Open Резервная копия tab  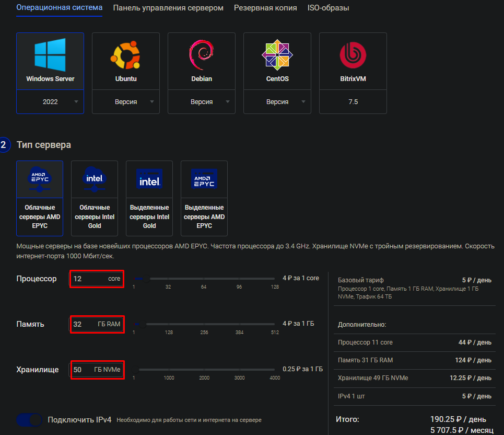pos(265,8)
